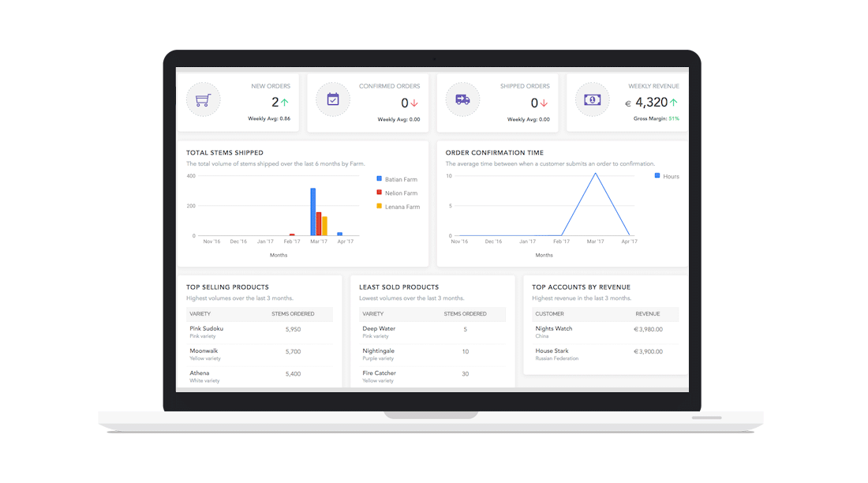This screenshot has height=483, width=868.
Task: Toggle Nelion Farm series in chart legend
Action: point(401,193)
